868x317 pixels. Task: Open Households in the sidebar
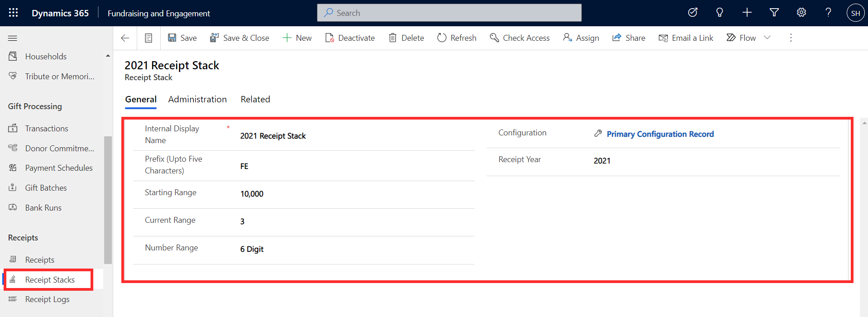46,57
